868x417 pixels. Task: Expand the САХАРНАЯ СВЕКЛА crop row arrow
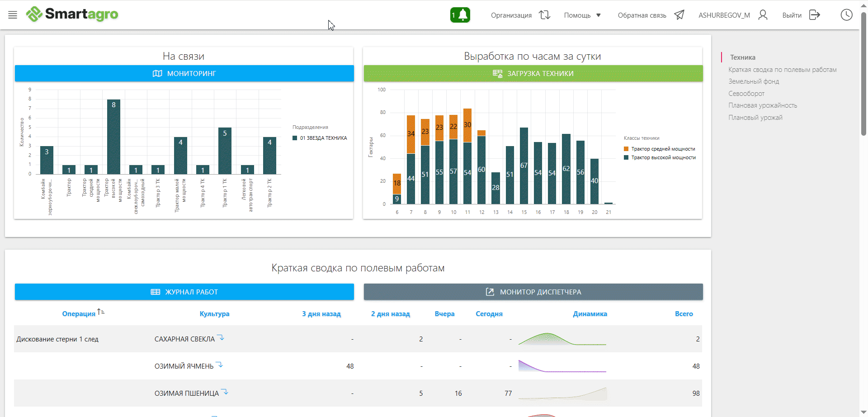click(x=221, y=338)
